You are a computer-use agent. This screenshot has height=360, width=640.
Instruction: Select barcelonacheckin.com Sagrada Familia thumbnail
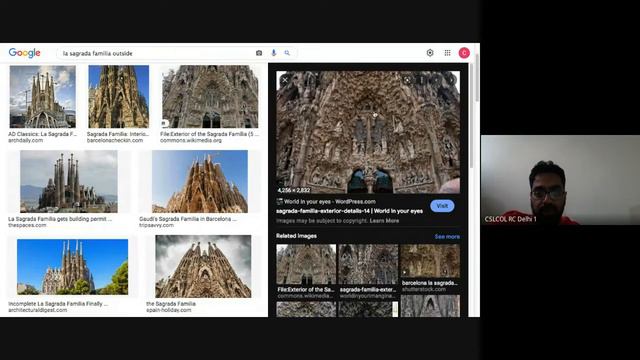coord(118,97)
